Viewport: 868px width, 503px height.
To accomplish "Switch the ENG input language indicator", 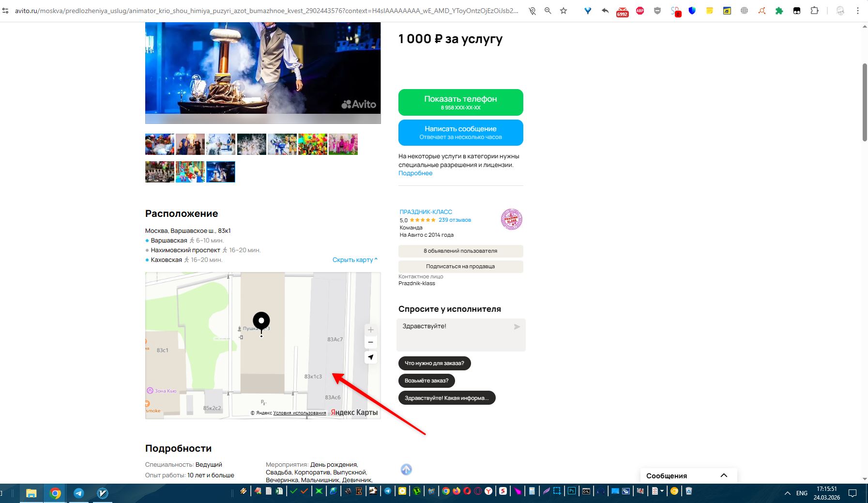I will point(802,493).
